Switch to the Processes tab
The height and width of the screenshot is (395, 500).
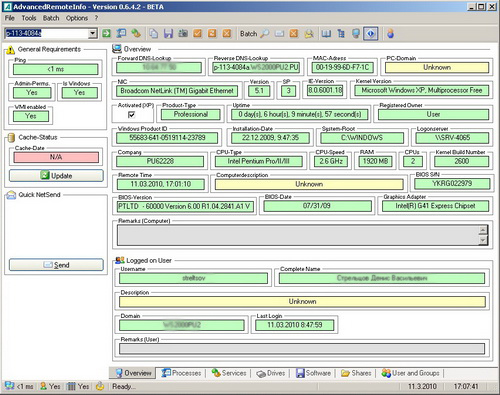182,373
